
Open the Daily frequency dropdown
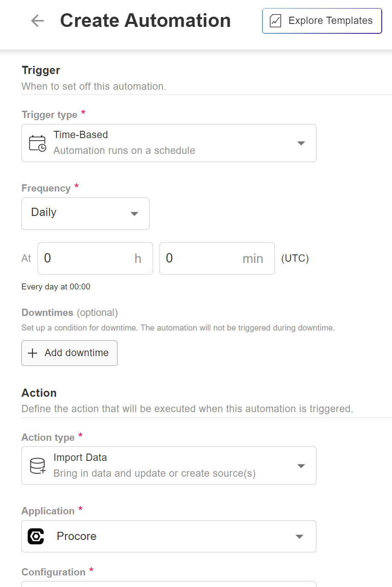click(x=85, y=213)
